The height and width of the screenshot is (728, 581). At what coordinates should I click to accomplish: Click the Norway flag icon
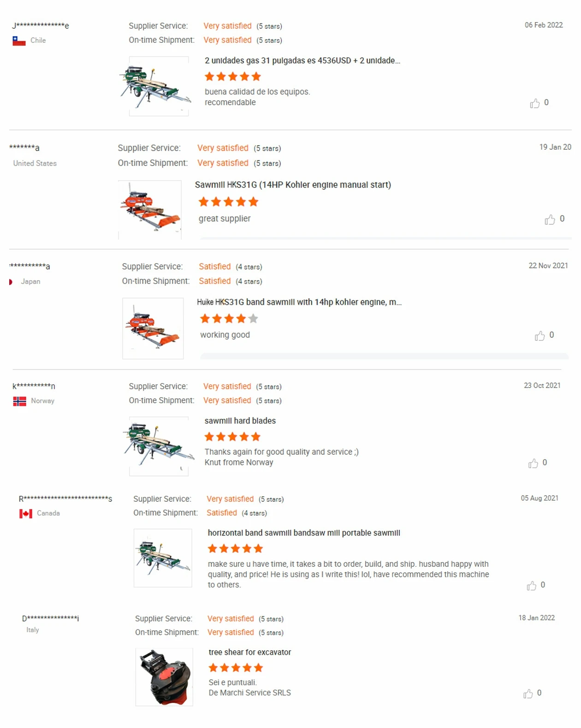(19, 401)
